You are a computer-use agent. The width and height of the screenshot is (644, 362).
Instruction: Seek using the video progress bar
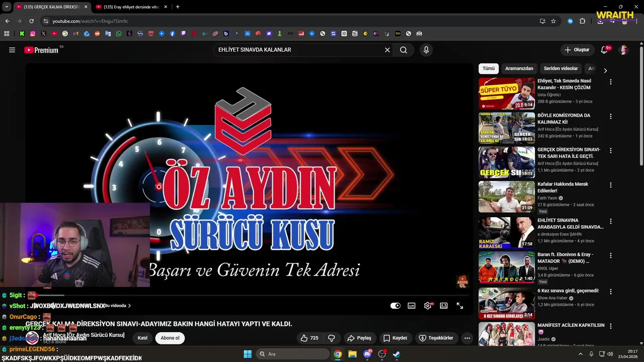(249, 295)
